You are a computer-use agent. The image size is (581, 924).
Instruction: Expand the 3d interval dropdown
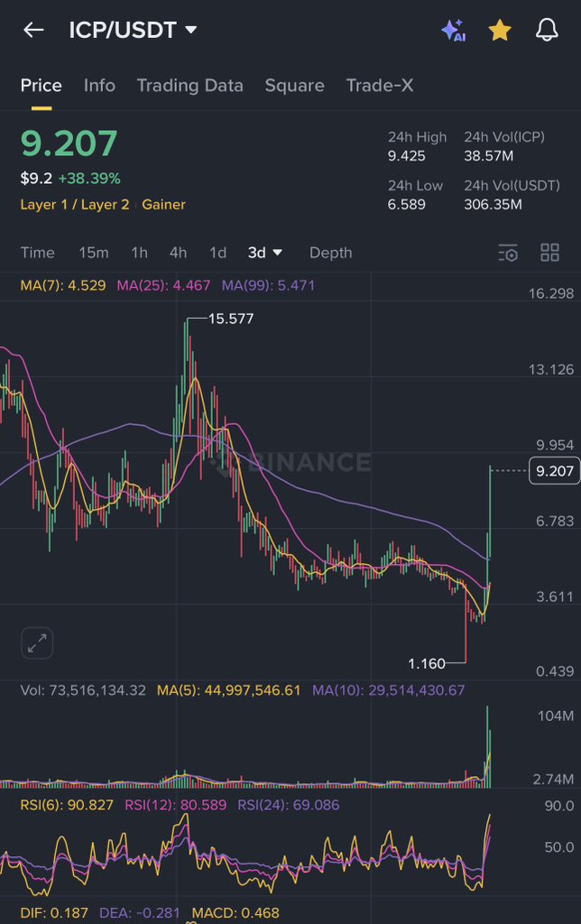click(x=265, y=253)
